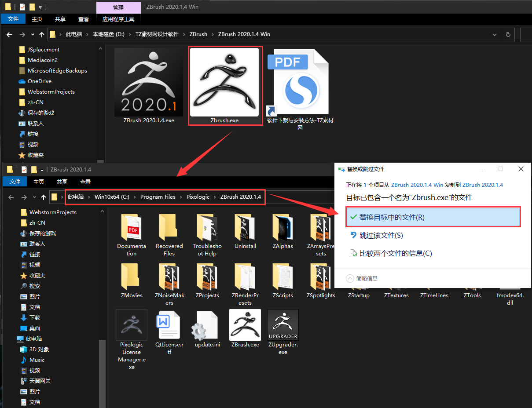The height and width of the screenshot is (408, 532).
Task: Collapse details with 简略信息 expander
Action: [x=362, y=278]
